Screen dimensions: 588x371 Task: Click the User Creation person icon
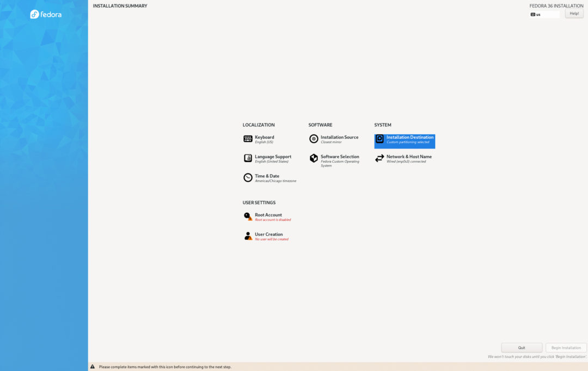coord(248,236)
